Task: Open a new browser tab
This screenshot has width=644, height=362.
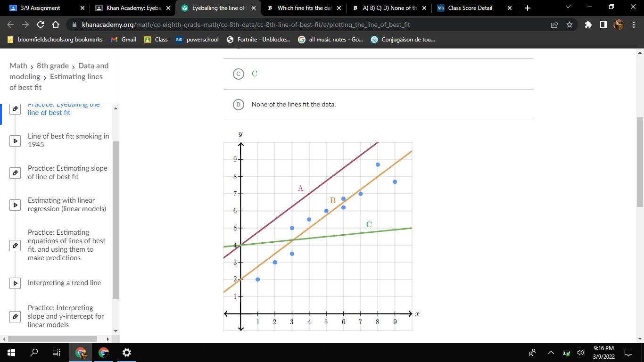Action: [x=528, y=8]
